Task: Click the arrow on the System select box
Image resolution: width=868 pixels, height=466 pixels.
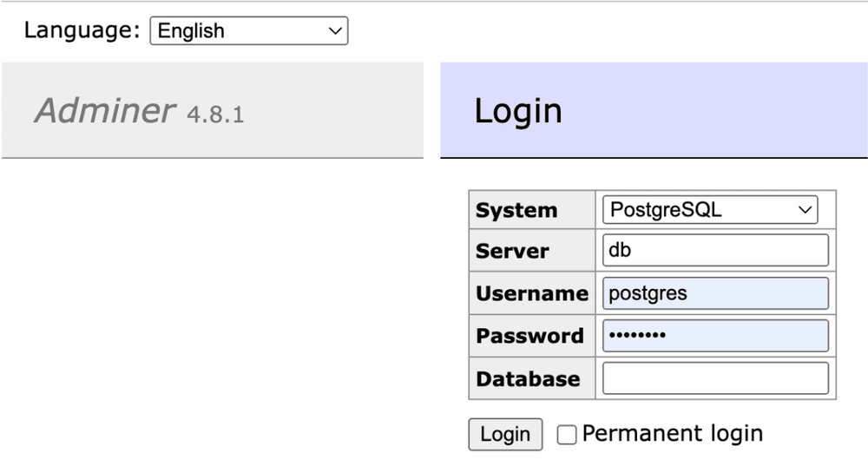Action: coord(806,210)
